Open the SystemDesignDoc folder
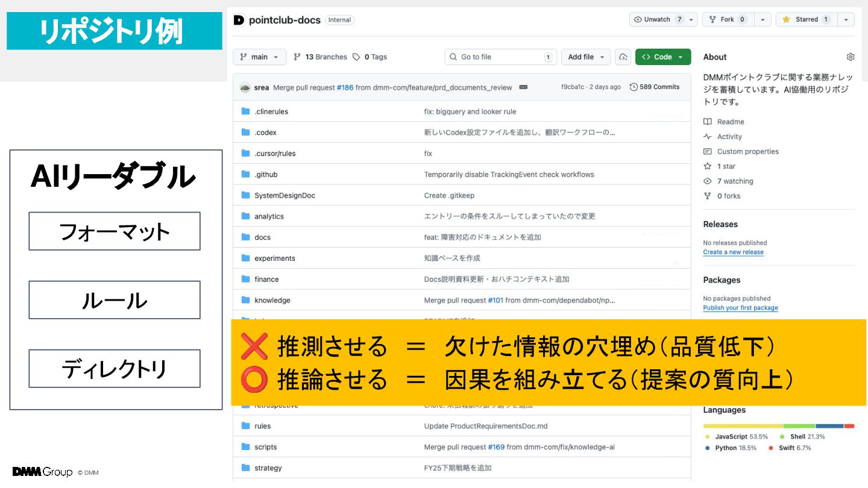Image resolution: width=868 pixels, height=488 pixels. (285, 196)
